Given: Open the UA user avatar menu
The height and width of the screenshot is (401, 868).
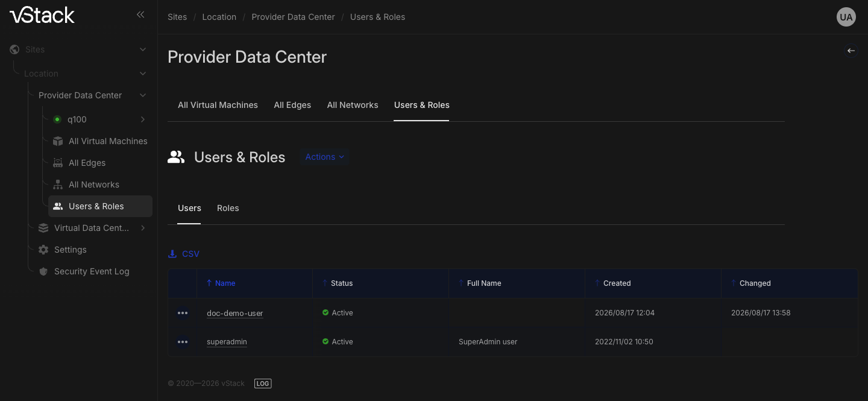Looking at the screenshot, I should (x=846, y=17).
